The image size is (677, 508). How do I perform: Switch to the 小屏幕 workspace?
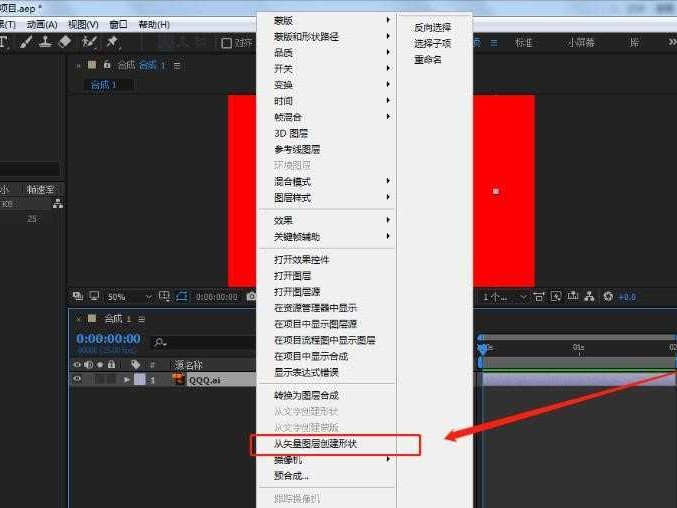[x=581, y=42]
